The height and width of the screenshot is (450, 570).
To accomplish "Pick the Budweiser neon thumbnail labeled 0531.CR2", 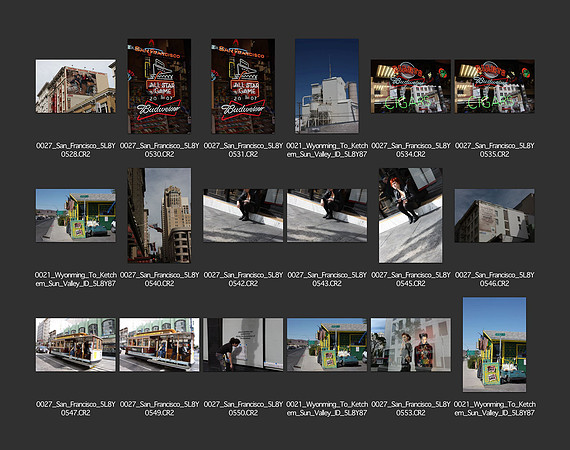I will pos(243,87).
